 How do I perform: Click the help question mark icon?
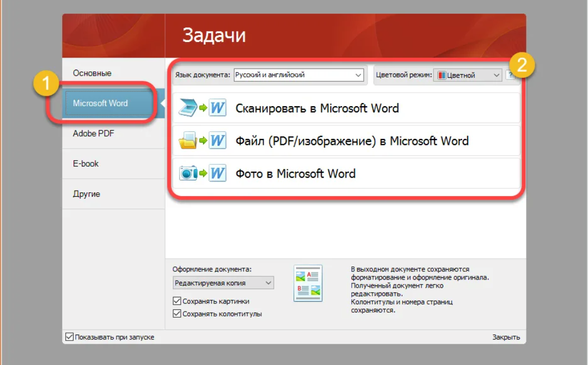coord(510,75)
